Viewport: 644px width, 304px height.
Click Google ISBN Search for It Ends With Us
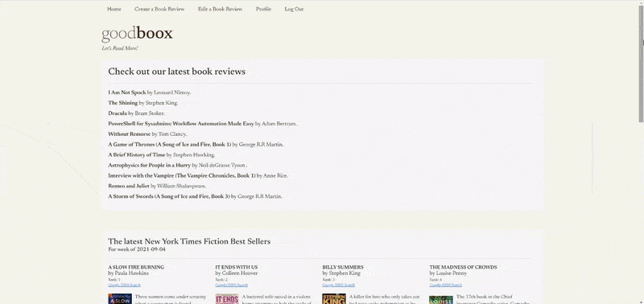click(x=232, y=286)
